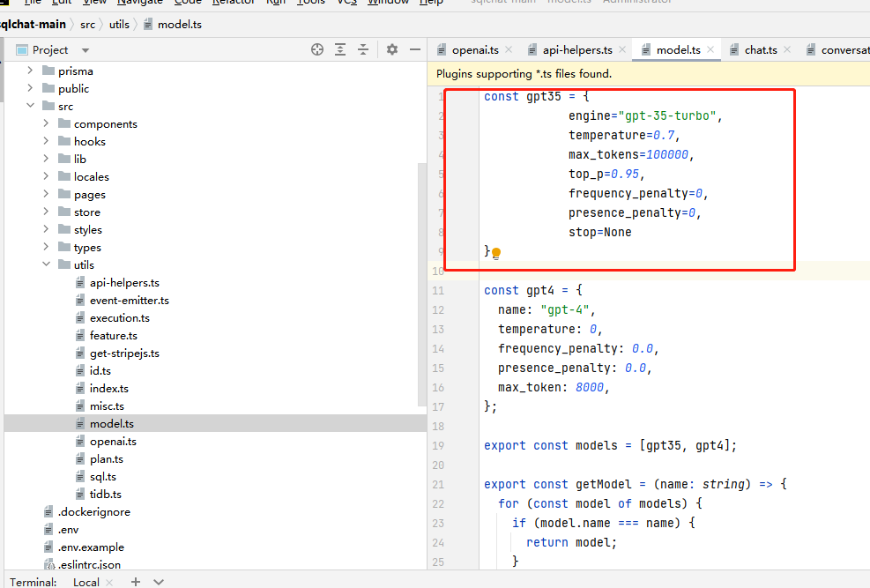The height and width of the screenshot is (588, 870).
Task: Click the Expand All icon in Project toolbar
Action: point(340,50)
